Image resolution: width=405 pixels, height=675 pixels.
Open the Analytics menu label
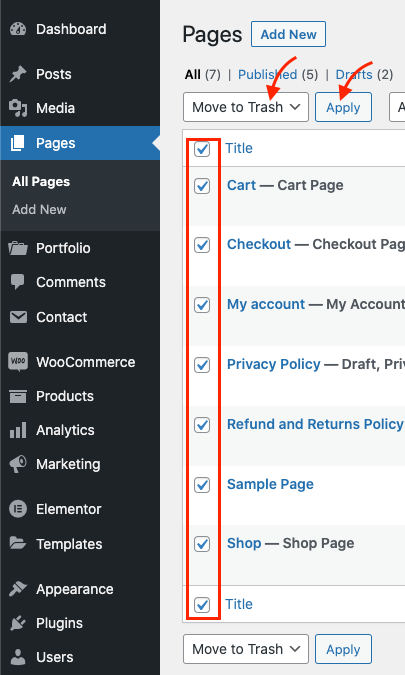65,430
